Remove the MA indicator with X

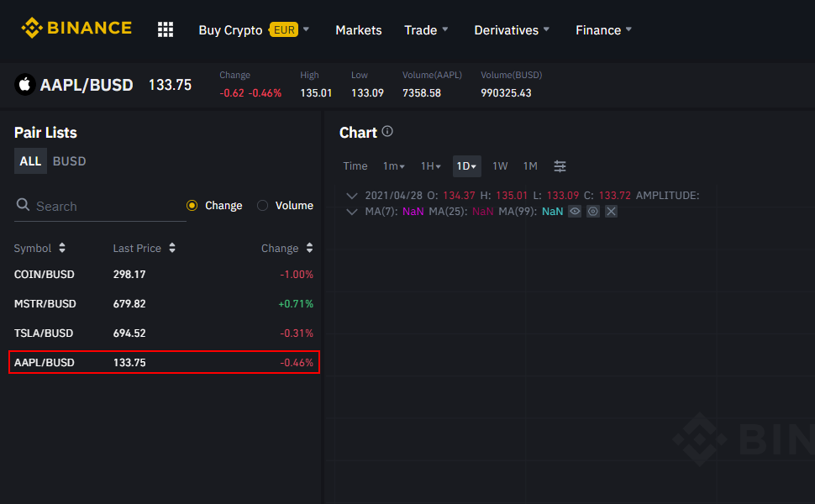pos(611,212)
